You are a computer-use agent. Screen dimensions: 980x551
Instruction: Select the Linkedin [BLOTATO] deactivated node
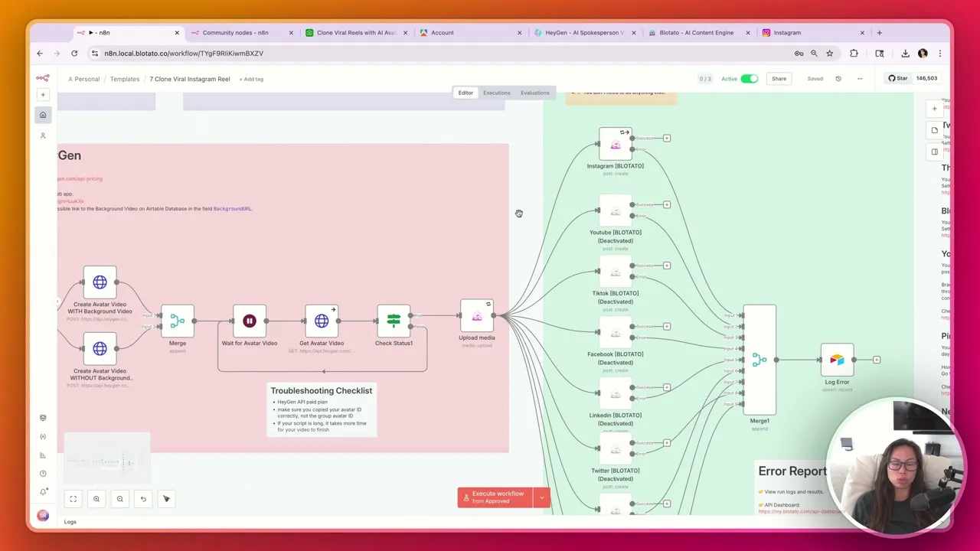(616, 393)
